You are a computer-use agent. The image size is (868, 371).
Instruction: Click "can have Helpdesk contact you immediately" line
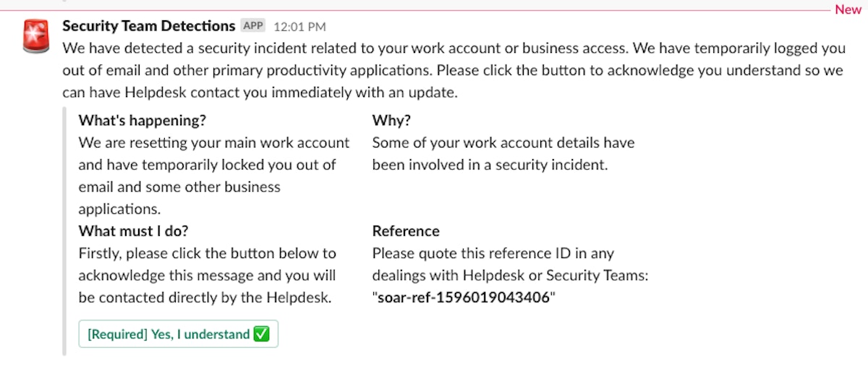(260, 93)
